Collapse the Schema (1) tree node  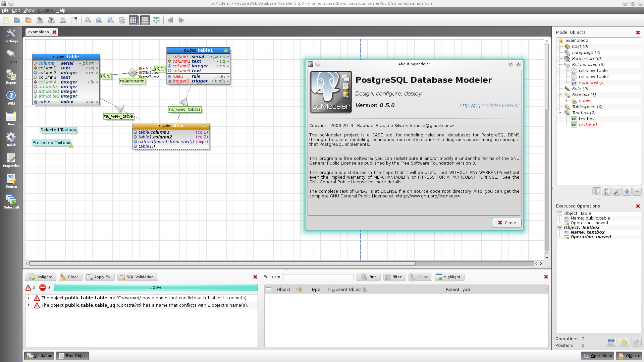click(560, 95)
